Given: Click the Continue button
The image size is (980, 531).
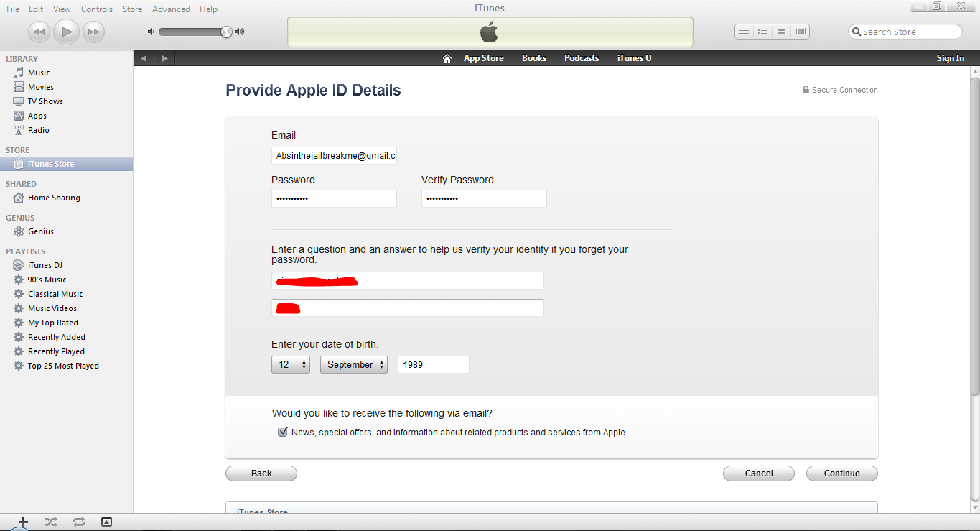Looking at the screenshot, I should (x=842, y=474).
